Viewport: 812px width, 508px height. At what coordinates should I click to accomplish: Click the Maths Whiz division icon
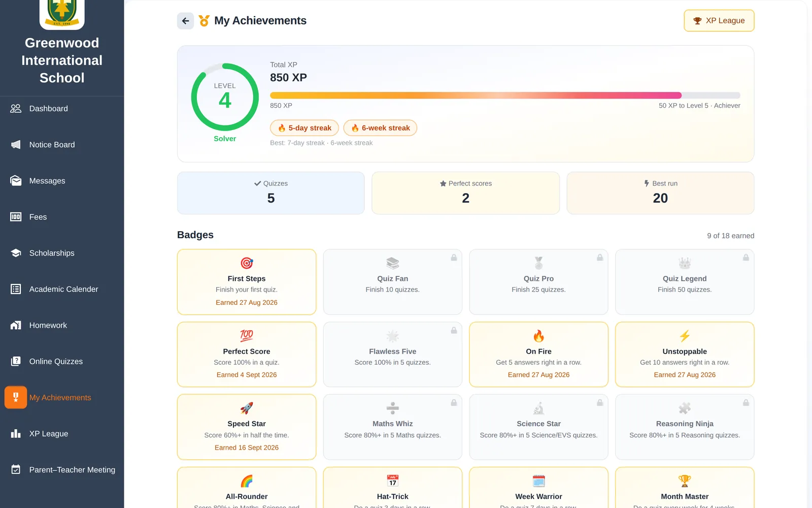(393, 408)
